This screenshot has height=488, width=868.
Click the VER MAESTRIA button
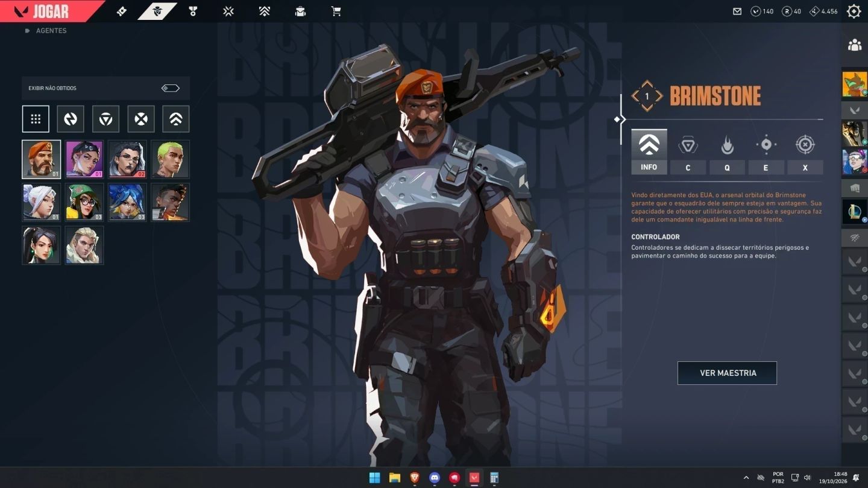pos(727,373)
